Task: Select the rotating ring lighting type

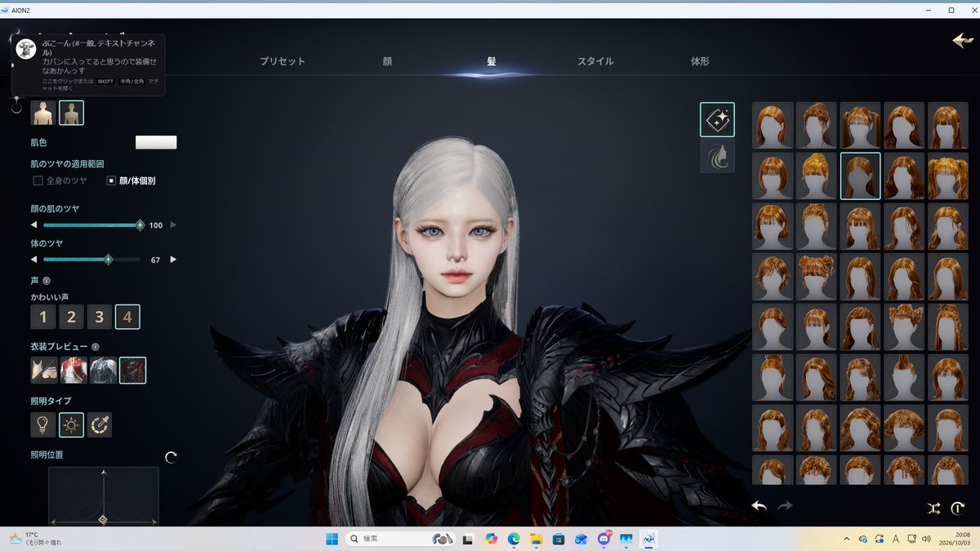Action: [x=100, y=424]
